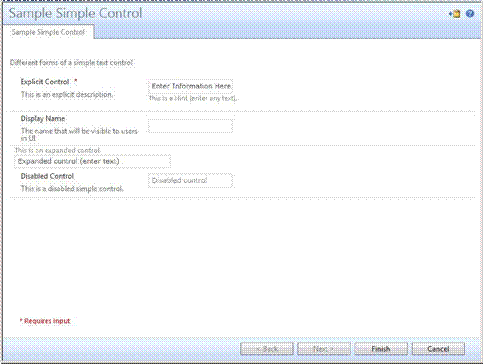
Task: Click the Disabled control field
Action: point(190,180)
